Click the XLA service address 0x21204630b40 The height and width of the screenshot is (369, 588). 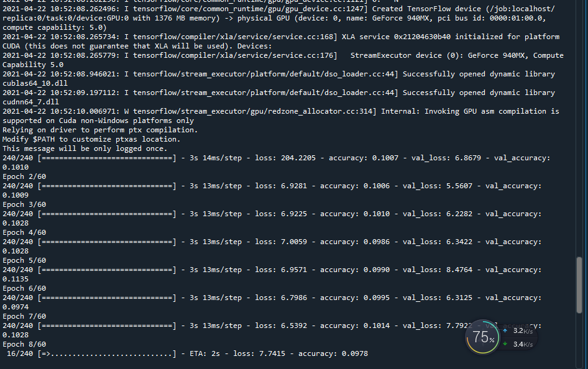click(x=422, y=37)
